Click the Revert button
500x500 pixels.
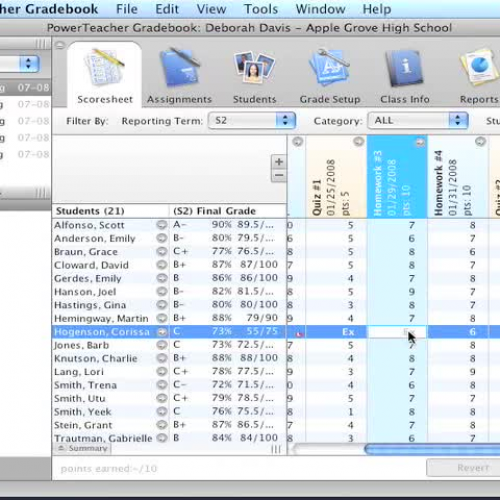point(463,468)
